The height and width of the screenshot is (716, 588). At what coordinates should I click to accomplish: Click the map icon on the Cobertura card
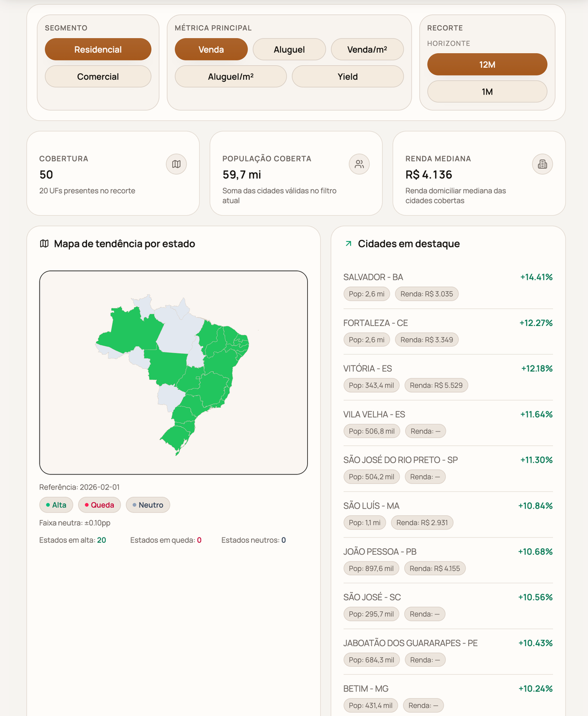click(x=176, y=164)
